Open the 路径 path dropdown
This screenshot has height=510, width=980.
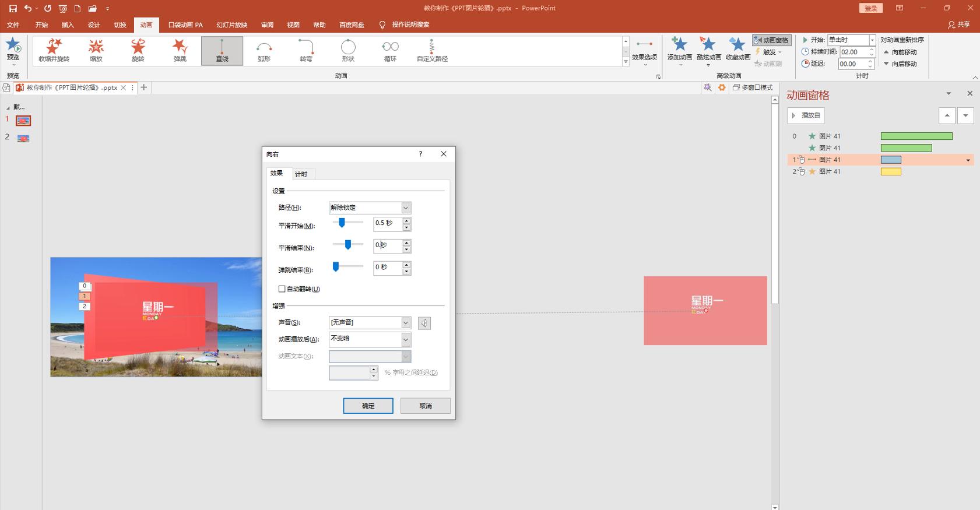[406, 208]
